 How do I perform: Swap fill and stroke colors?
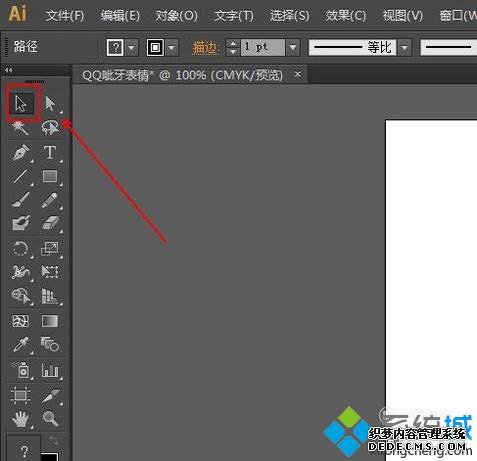pyautogui.click(x=53, y=440)
